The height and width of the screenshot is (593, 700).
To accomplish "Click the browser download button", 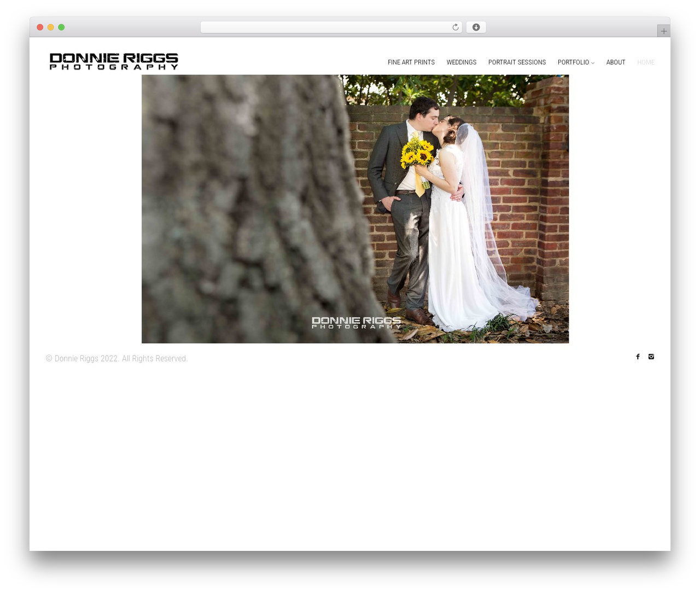I will (476, 27).
